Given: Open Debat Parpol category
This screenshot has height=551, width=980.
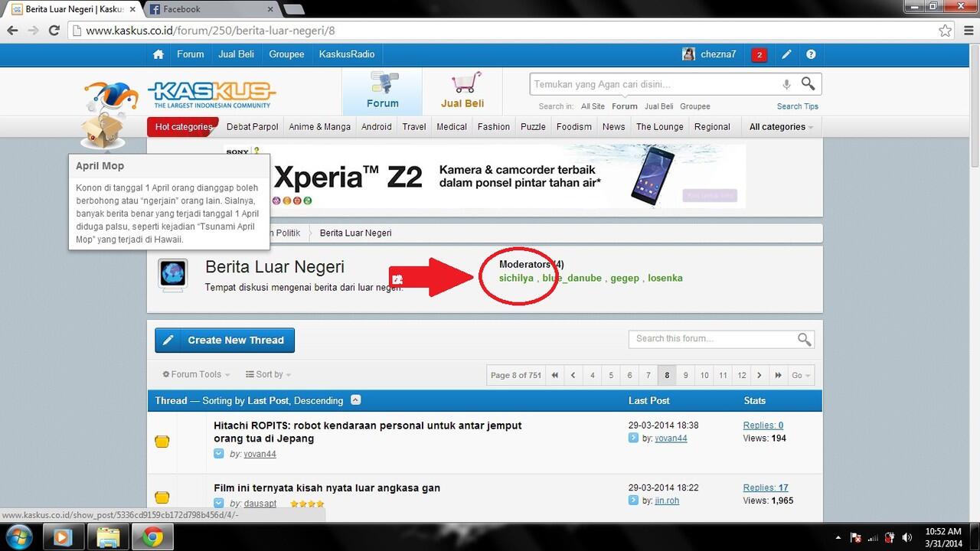Looking at the screenshot, I should [x=252, y=127].
